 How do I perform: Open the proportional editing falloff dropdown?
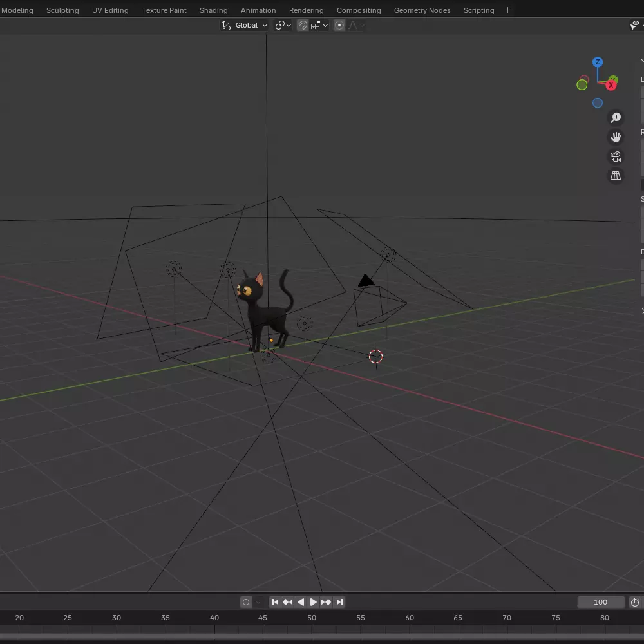click(356, 26)
